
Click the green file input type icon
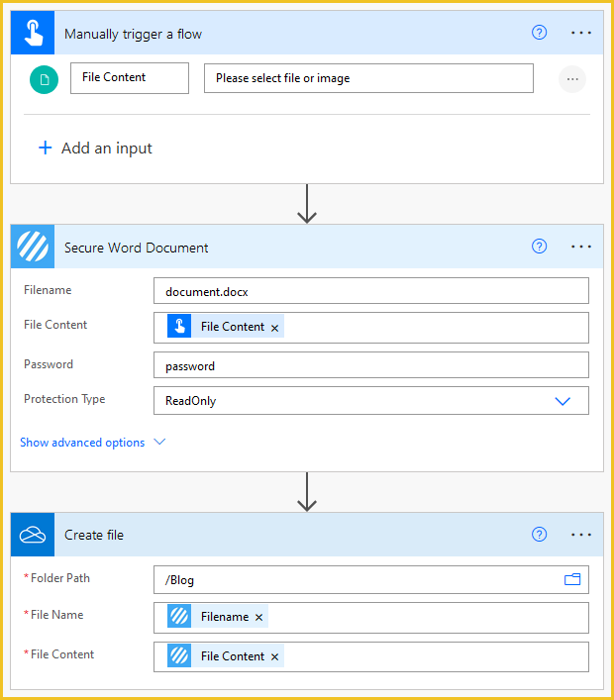pyautogui.click(x=44, y=79)
